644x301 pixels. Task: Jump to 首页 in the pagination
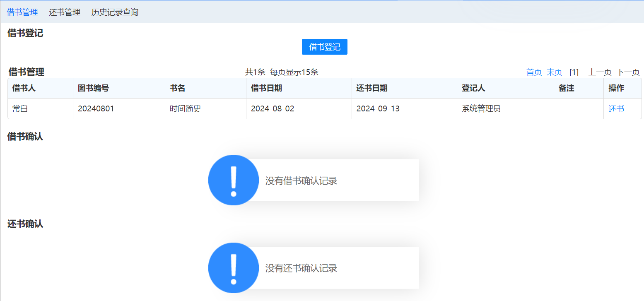point(534,72)
